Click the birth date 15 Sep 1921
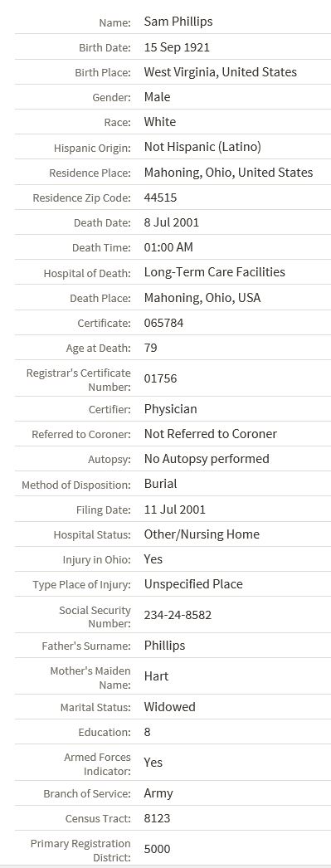The height and width of the screenshot is (868, 331). (x=177, y=47)
